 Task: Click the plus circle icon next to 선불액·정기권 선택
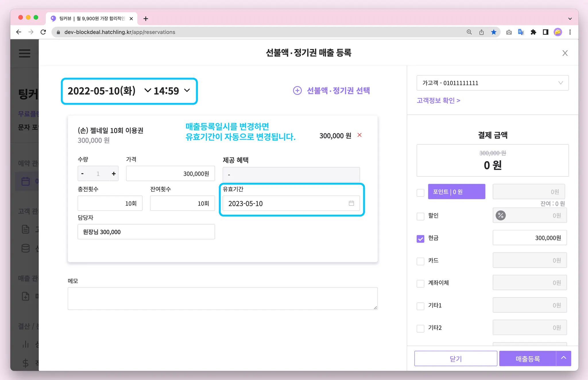(x=297, y=91)
